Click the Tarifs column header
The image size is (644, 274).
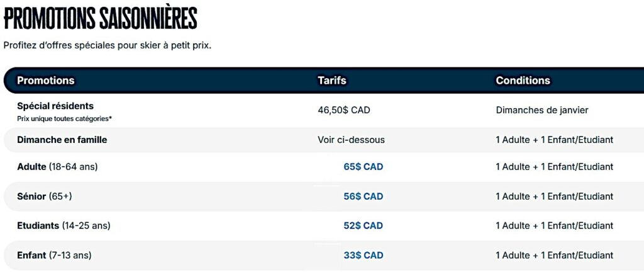click(x=332, y=81)
